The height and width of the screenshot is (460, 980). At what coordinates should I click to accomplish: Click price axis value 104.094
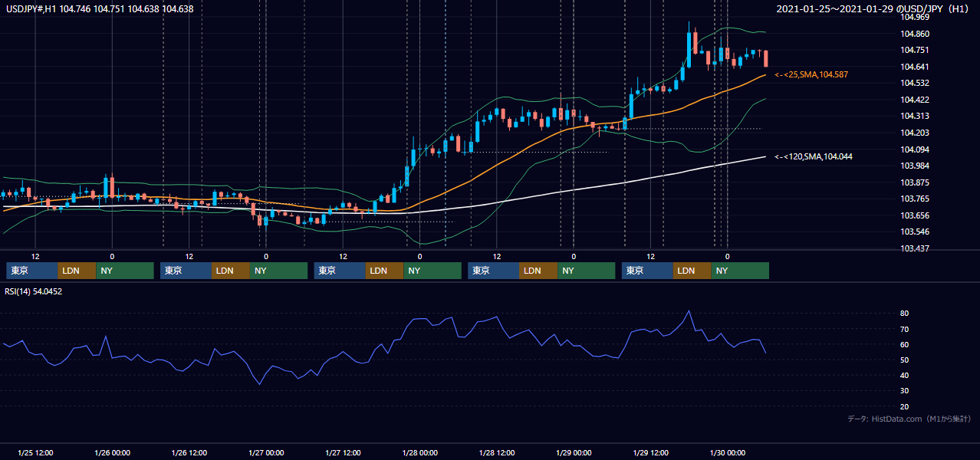[x=915, y=149]
